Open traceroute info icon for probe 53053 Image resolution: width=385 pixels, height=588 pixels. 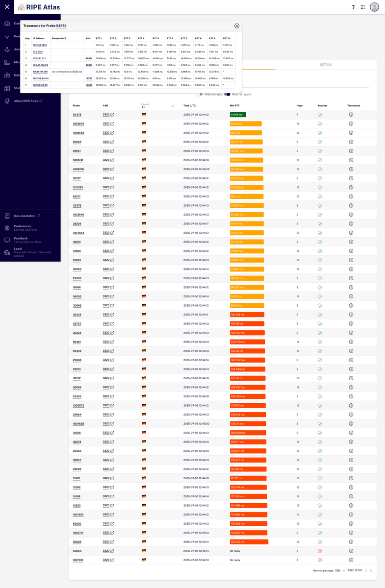point(351,551)
